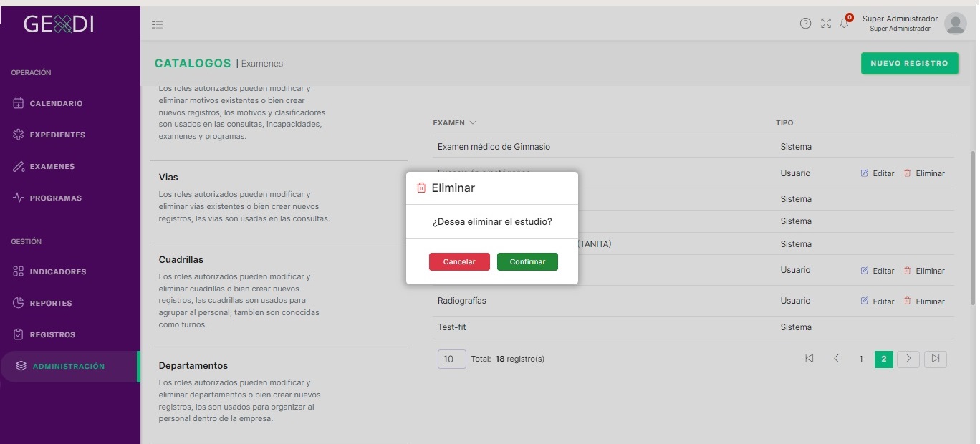
Task: Go to previous page arrow
Action: [836, 359]
